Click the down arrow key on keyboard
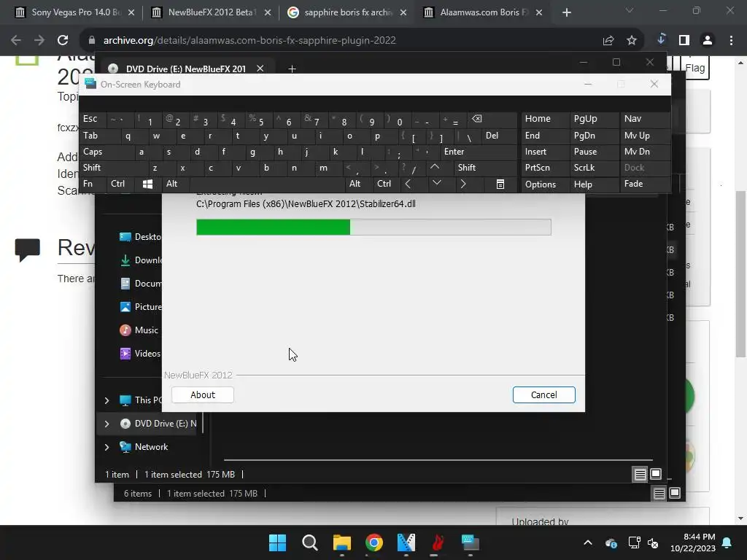This screenshot has height=560, width=747. click(437, 183)
